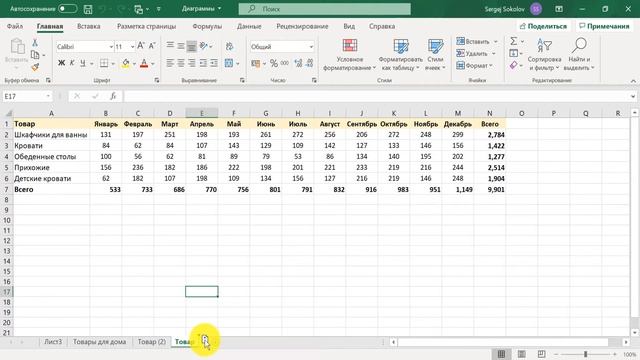Image resolution: width=640 pixels, height=360 pixels.
Task: Apply the red font color
Action: (x=144, y=63)
